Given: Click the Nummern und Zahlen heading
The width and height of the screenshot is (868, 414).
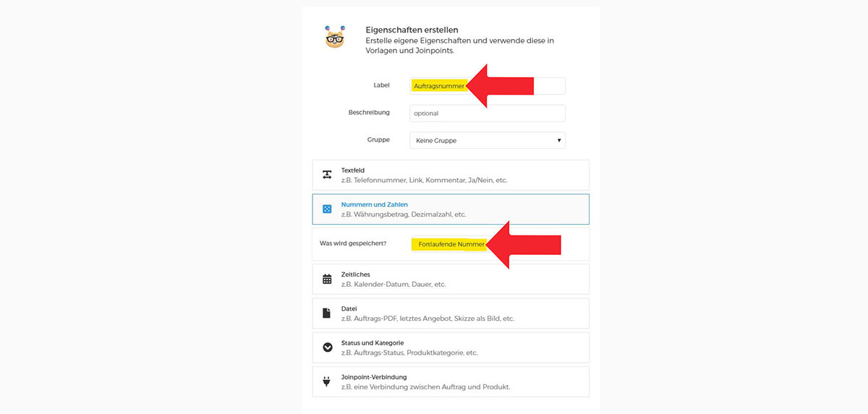Looking at the screenshot, I should point(375,204).
